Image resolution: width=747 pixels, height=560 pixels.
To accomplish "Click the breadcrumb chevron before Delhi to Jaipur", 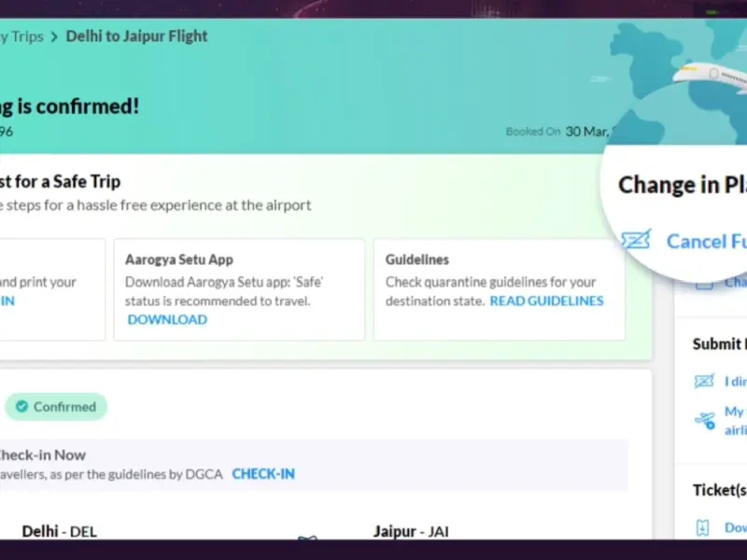I will 54,37.
